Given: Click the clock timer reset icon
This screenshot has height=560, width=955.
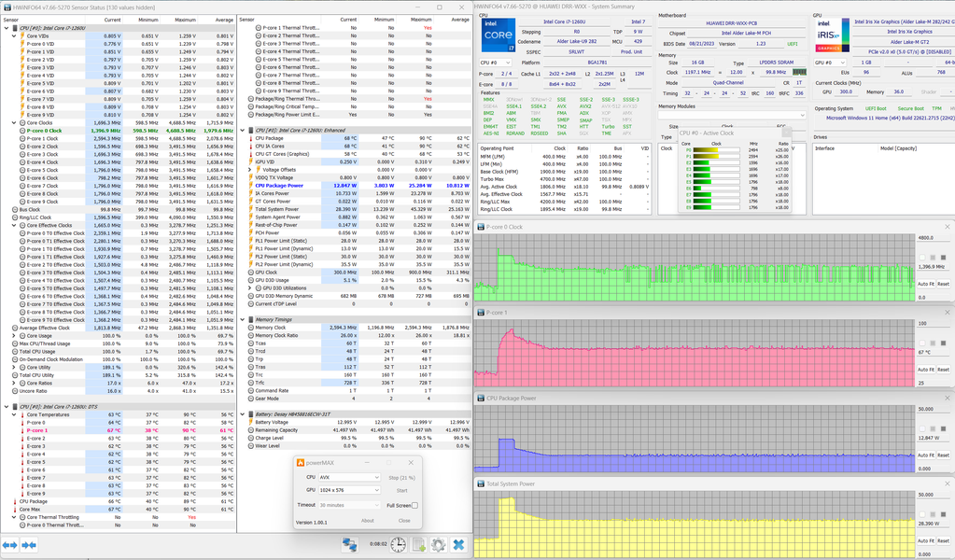Looking at the screenshot, I should [x=398, y=544].
